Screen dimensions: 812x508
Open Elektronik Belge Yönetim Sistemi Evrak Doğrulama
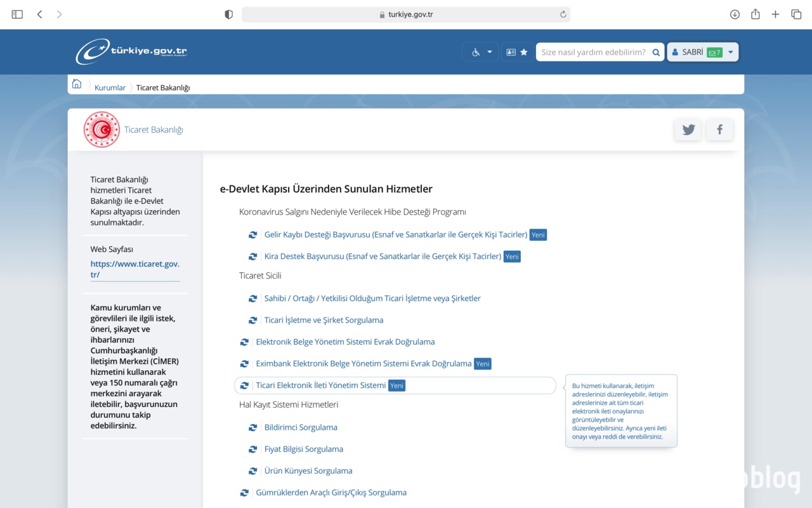click(345, 342)
